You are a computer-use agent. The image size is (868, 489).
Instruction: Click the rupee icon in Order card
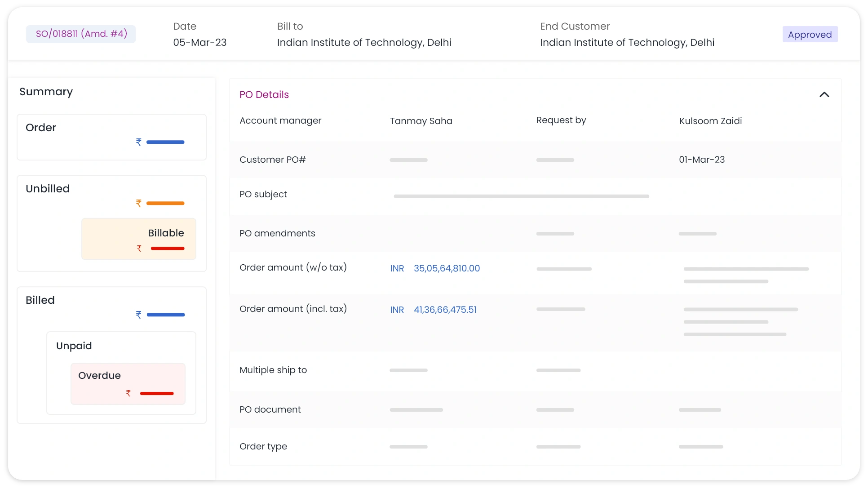pos(139,142)
